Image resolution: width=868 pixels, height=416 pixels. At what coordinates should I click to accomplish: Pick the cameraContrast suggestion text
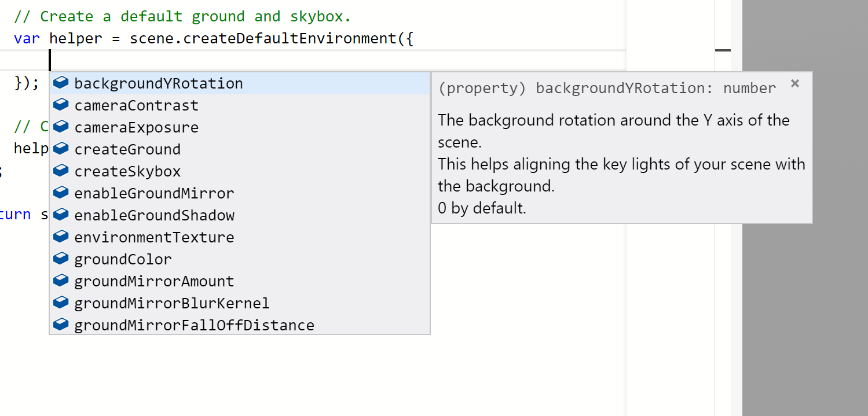click(137, 105)
